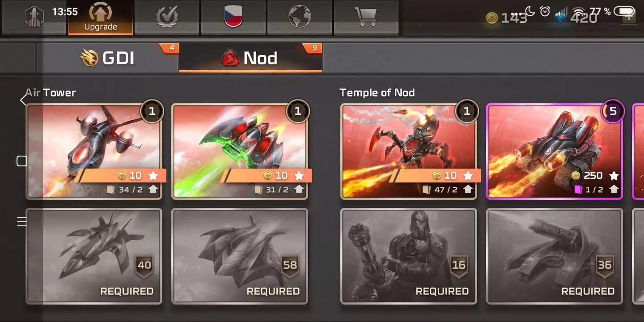The image size is (644, 322).
Task: Open the rocket battle icon tab
Action: pos(34,17)
